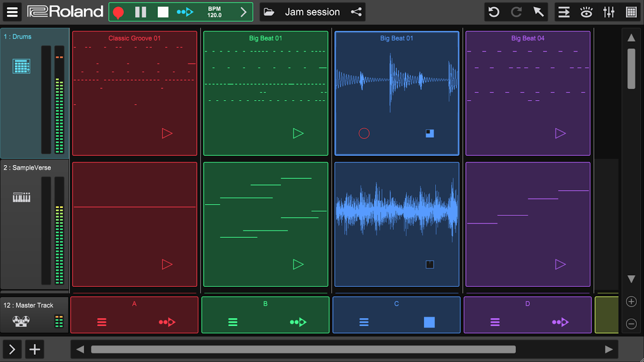Click the Master Track level meter
644x362 pixels.
pyautogui.click(x=59, y=321)
